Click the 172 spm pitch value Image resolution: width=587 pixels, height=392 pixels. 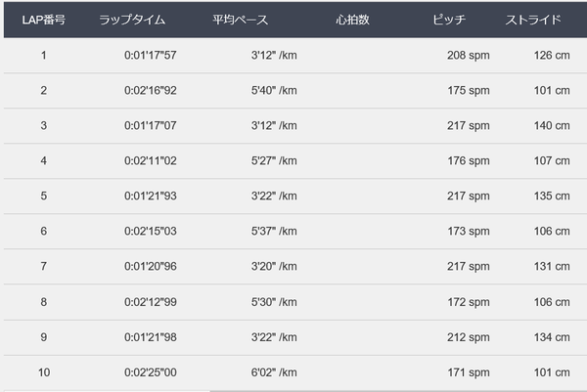coord(469,302)
